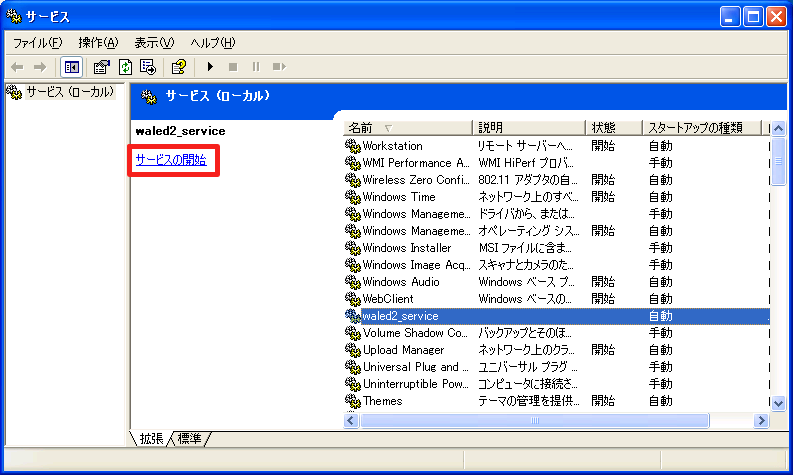
Task: Sort by the 名前 column header
Action: coord(408,128)
